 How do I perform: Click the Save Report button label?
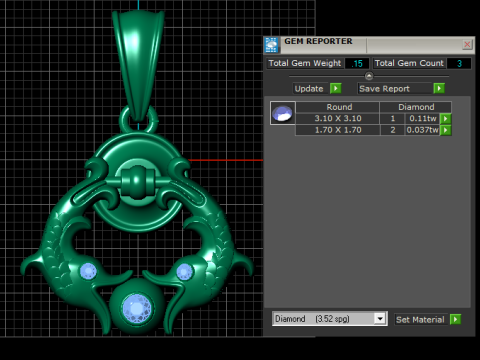click(394, 89)
